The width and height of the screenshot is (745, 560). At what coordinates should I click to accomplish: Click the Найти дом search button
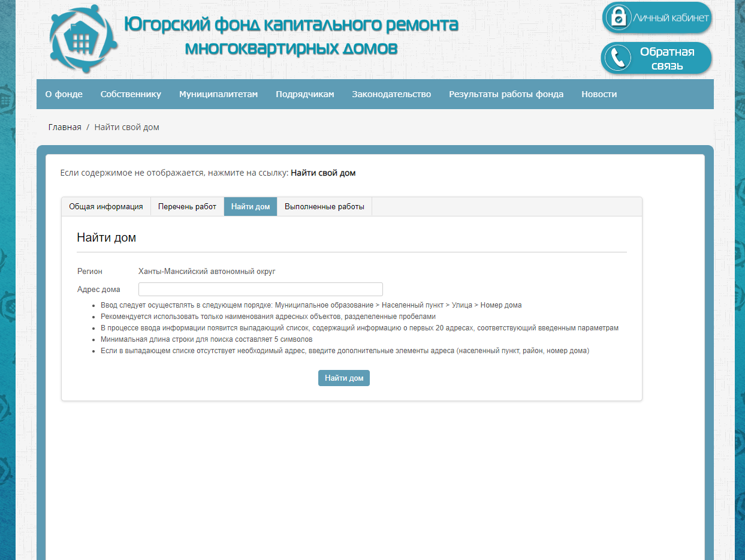pos(344,378)
